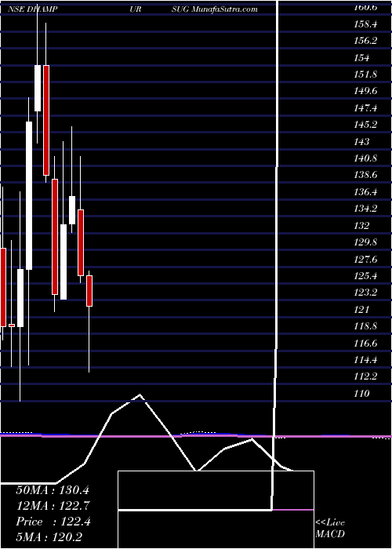Viewport: 392px width, 549px height.
Task: Click the 121 price axis label
Action: [362, 310]
